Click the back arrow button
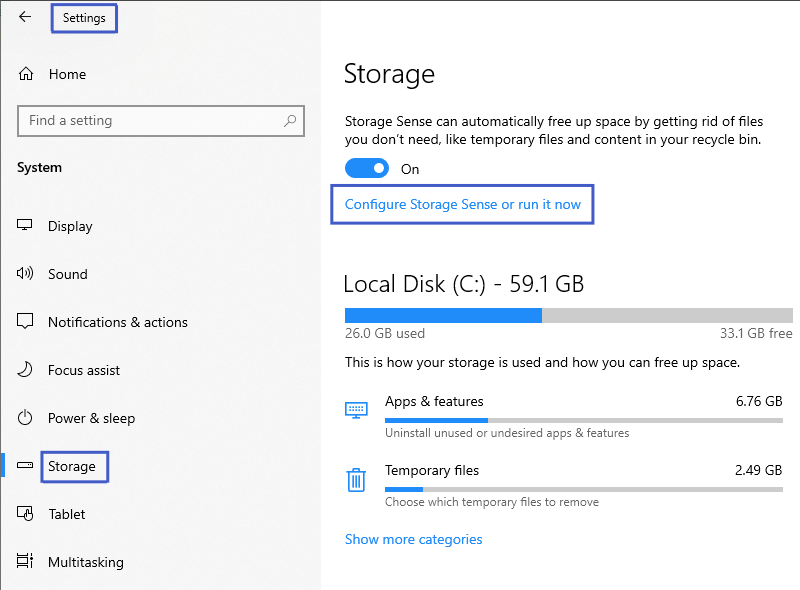800x590 pixels. tap(23, 17)
